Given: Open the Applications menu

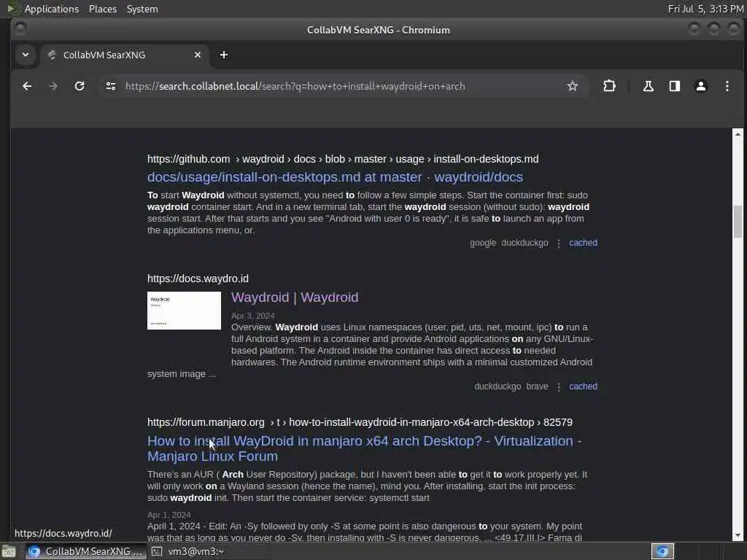Looking at the screenshot, I should tap(52, 9).
